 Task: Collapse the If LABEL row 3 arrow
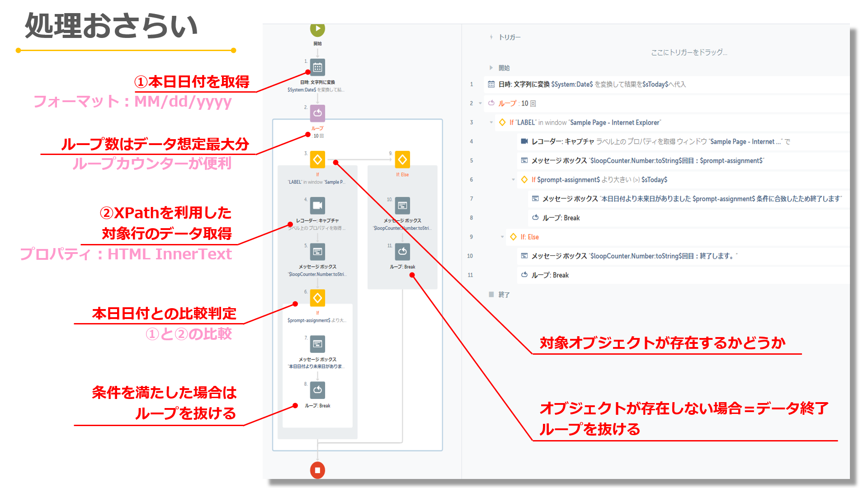[491, 122]
